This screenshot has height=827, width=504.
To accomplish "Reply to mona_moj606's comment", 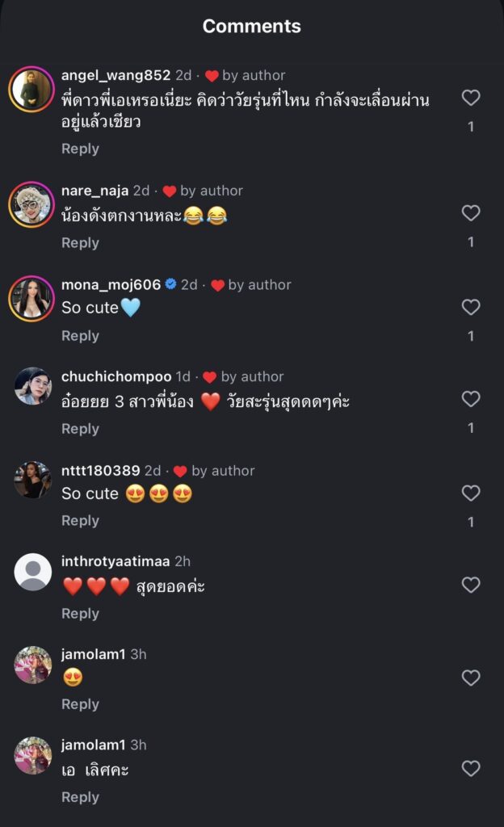I will tap(80, 336).
